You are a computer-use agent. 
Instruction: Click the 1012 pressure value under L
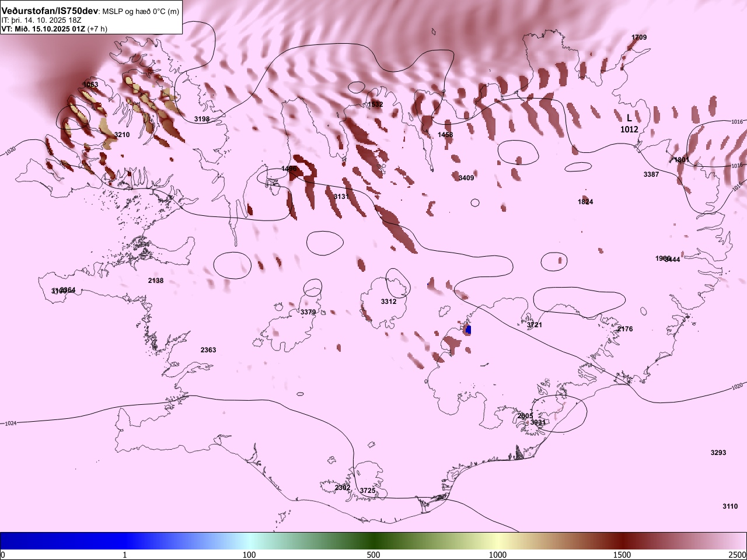629,129
